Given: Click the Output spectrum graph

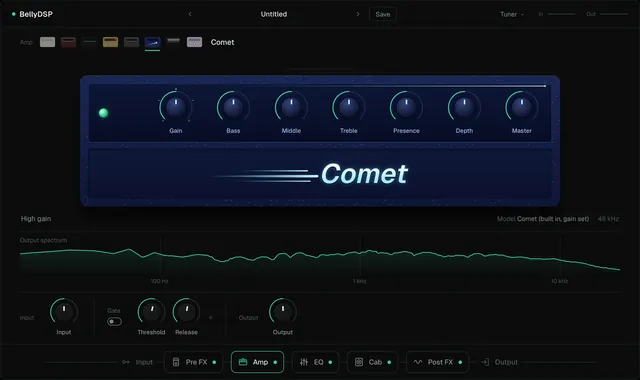Looking at the screenshot, I should (320, 259).
